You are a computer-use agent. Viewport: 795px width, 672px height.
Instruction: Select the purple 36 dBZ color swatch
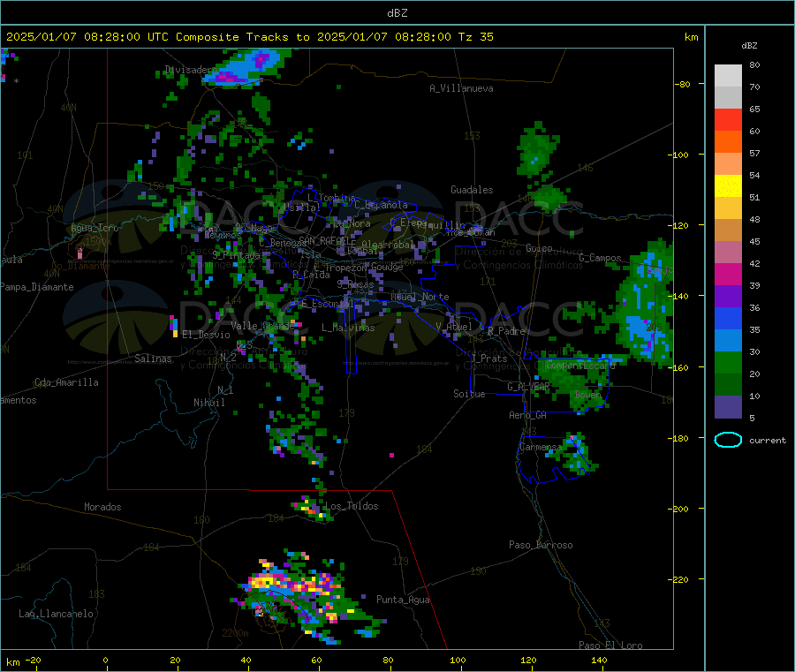pos(728,297)
